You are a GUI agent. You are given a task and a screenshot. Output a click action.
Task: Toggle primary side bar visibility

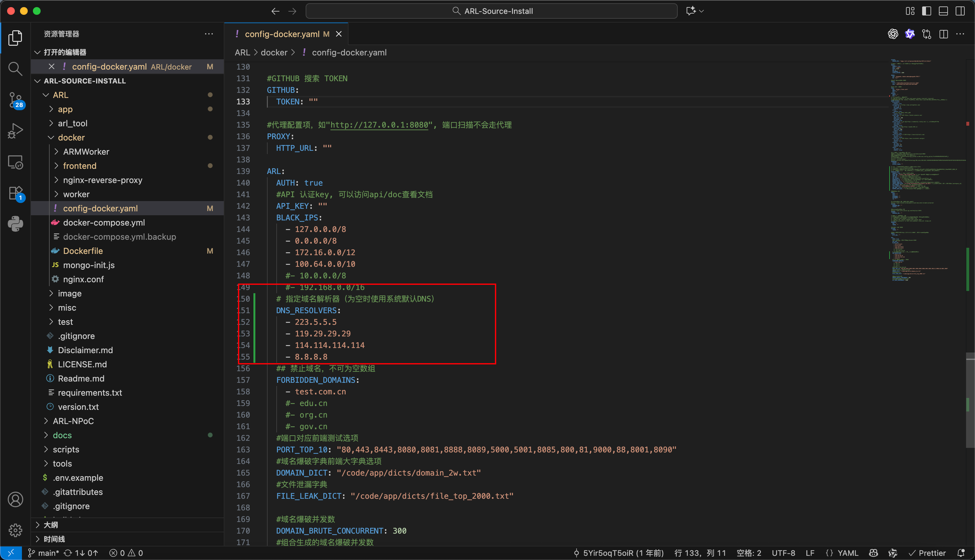(927, 11)
